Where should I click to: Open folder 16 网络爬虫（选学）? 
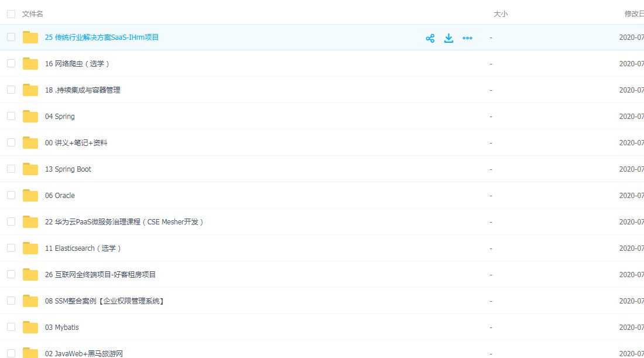pyautogui.click(x=77, y=64)
